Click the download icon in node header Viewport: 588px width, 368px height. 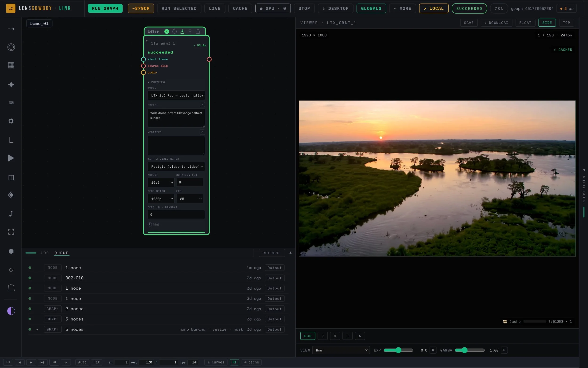pos(182,32)
